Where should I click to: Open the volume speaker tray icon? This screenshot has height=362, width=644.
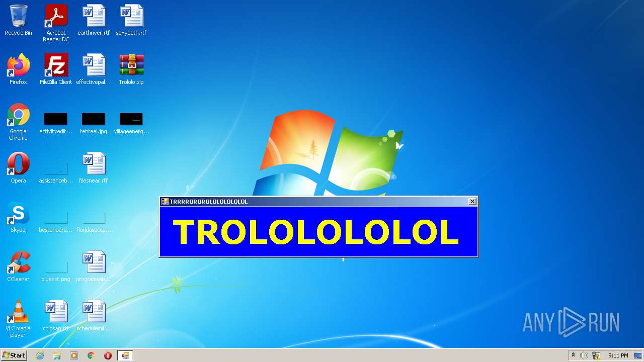tap(584, 355)
